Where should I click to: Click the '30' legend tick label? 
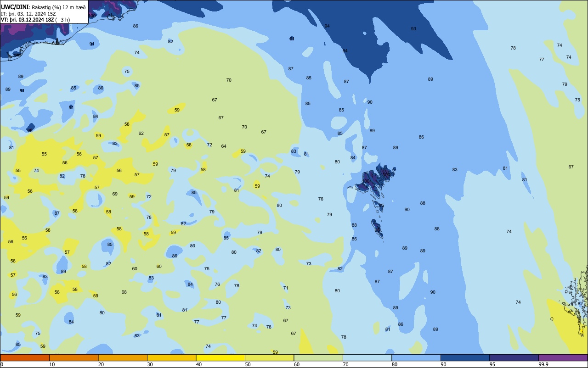pyautogui.click(x=150, y=364)
